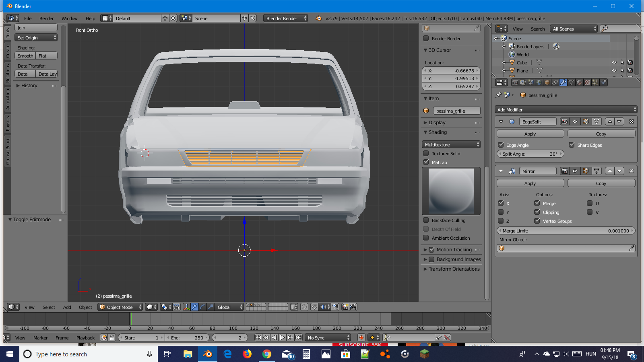Click the Merge Limit value slider
The image size is (644, 362).
tap(566, 231)
